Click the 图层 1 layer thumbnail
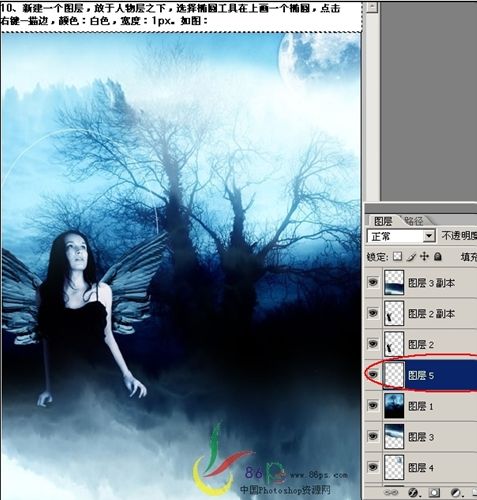This screenshot has height=500, width=477. 394,406
